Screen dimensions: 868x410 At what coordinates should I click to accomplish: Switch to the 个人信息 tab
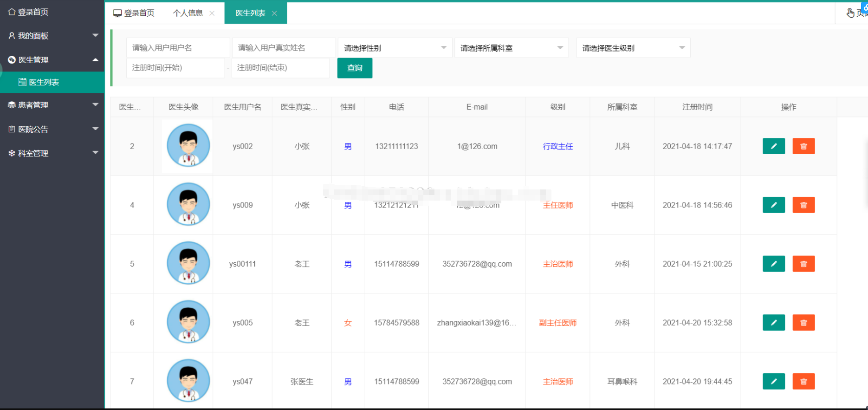[188, 13]
